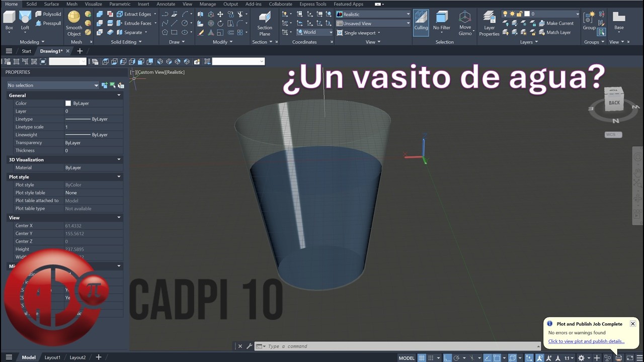
Task: Click the new drawing plus button
Action: 79,51
